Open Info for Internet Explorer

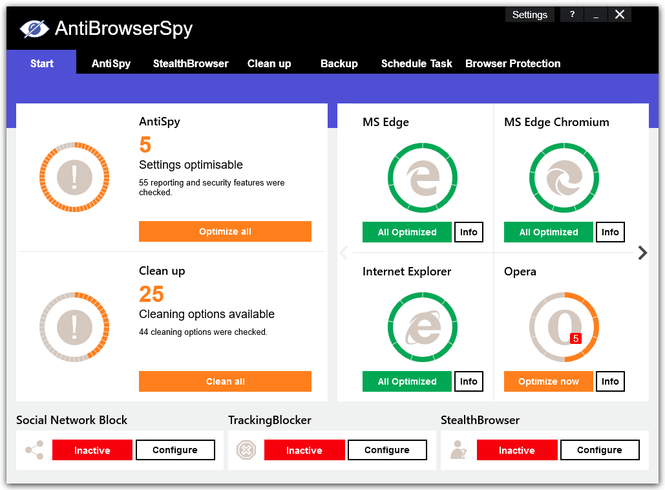tap(469, 381)
